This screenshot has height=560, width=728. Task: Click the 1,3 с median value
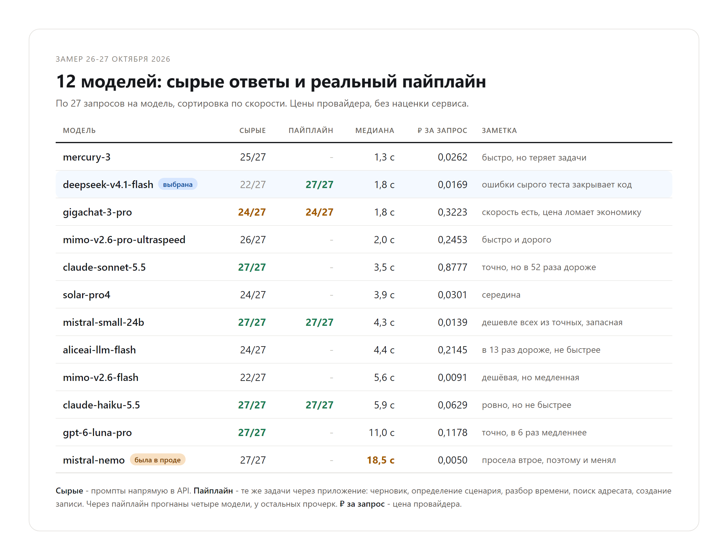click(384, 157)
